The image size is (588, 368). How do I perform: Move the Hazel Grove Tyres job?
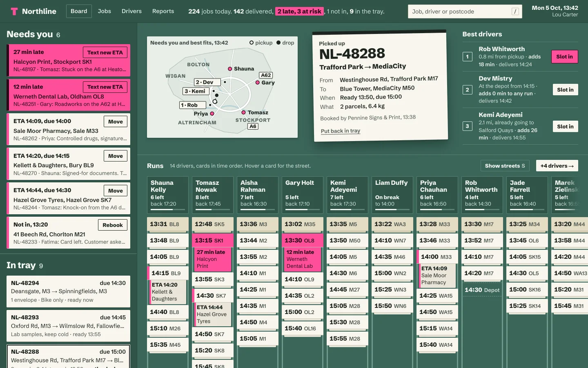116,191
